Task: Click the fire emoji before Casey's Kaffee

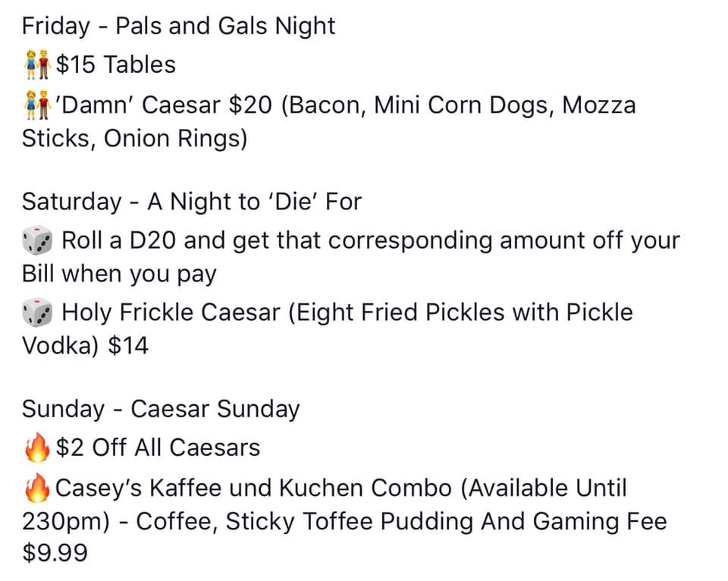Action: [37, 488]
